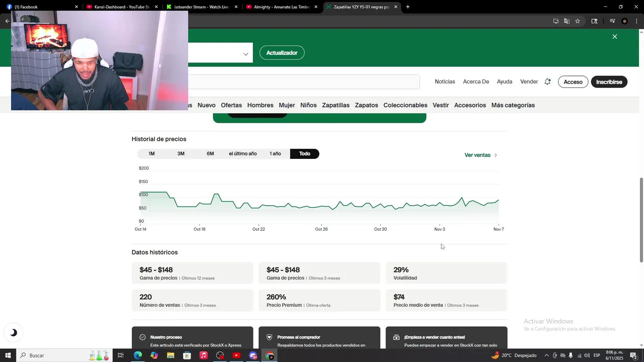The height and width of the screenshot is (362, 644).
Task: Toggle the dark mode moon icon
Action: tap(14, 332)
